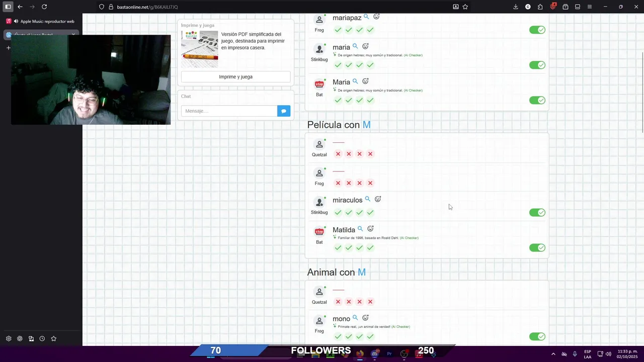The width and height of the screenshot is (644, 362).
Task: Open the AI Checker link for Matilda
Action: coord(409,238)
